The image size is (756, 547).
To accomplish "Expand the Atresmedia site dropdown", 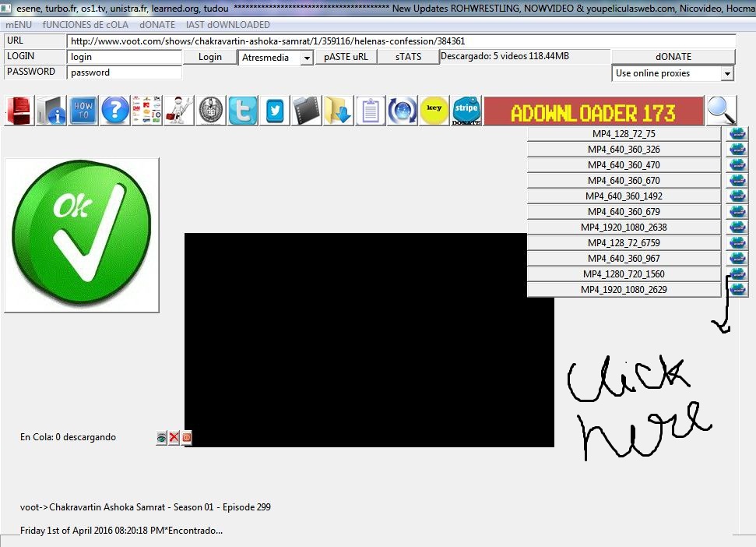I will (307, 58).
